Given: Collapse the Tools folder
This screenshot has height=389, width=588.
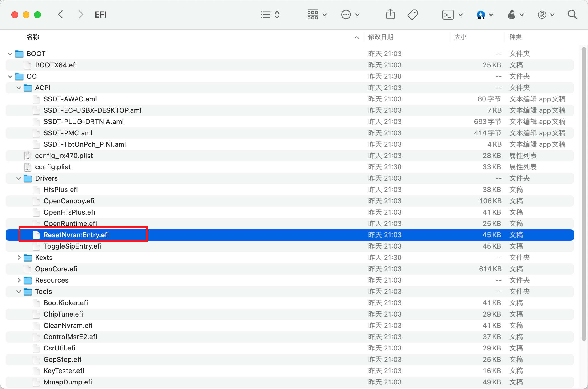Looking at the screenshot, I should pos(19,292).
